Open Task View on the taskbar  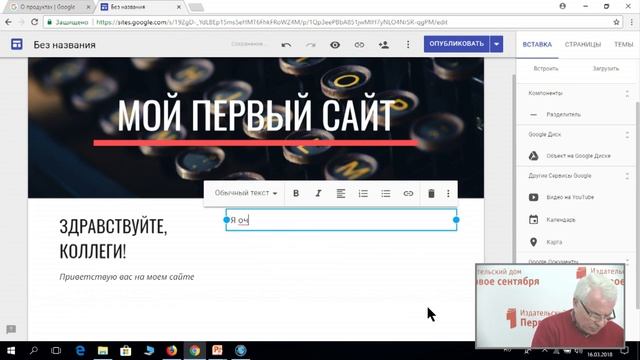point(56,351)
